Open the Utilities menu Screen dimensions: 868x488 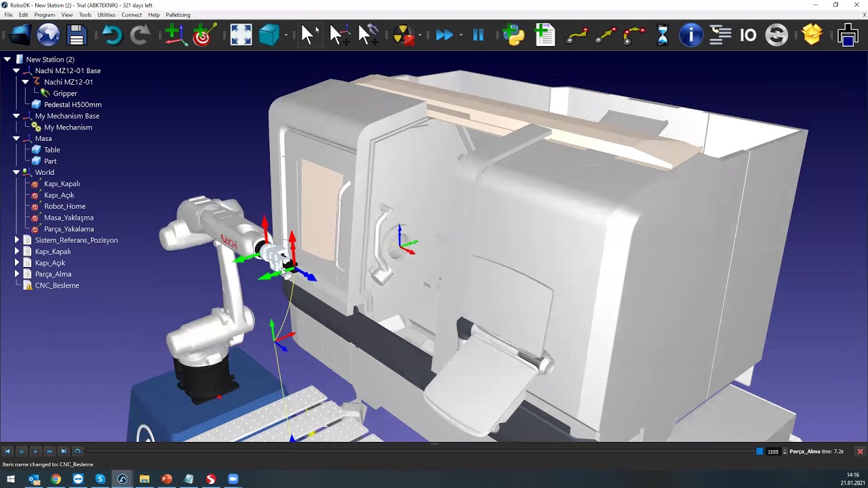[106, 14]
